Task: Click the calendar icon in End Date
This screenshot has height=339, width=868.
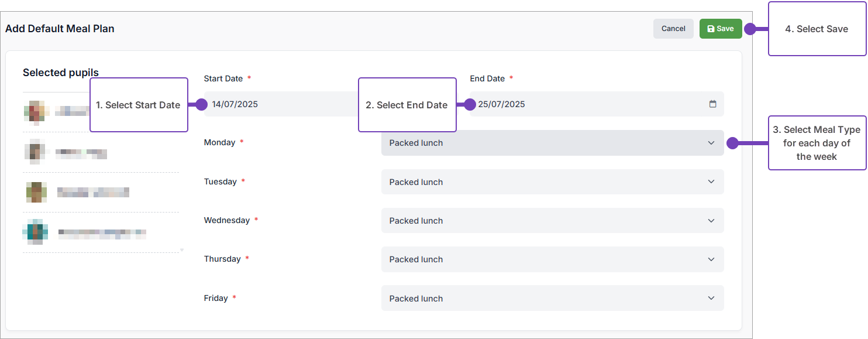Action: (x=712, y=104)
